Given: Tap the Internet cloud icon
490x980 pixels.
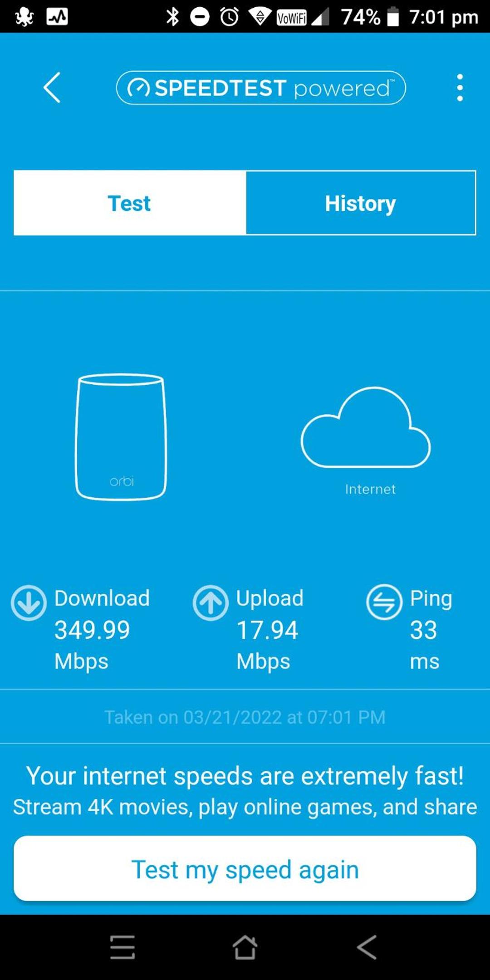Looking at the screenshot, I should (x=366, y=427).
